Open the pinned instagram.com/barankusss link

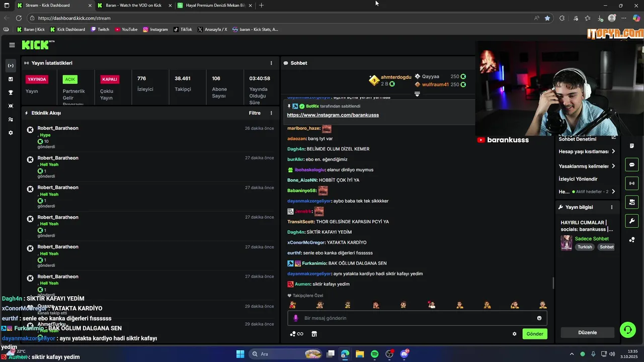pos(333,115)
